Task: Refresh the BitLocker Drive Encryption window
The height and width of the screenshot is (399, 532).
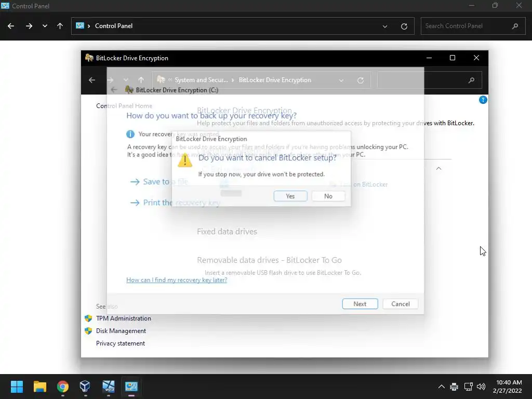Action: point(361,81)
